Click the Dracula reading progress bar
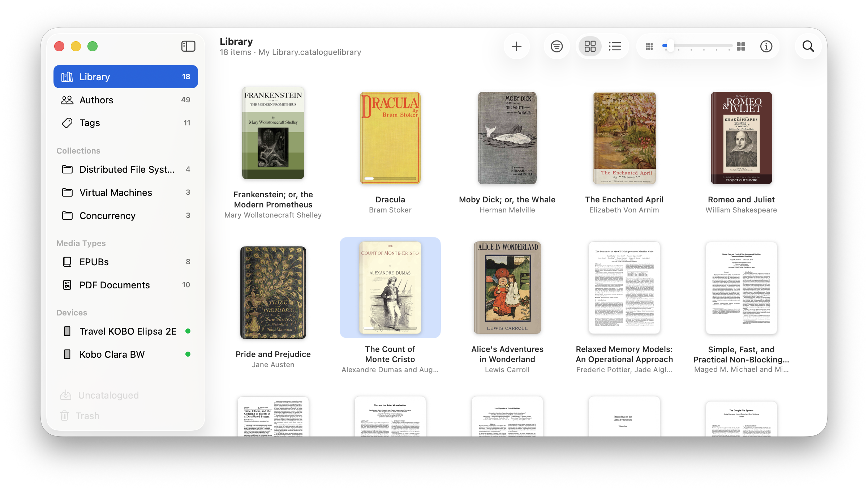 coord(390,179)
